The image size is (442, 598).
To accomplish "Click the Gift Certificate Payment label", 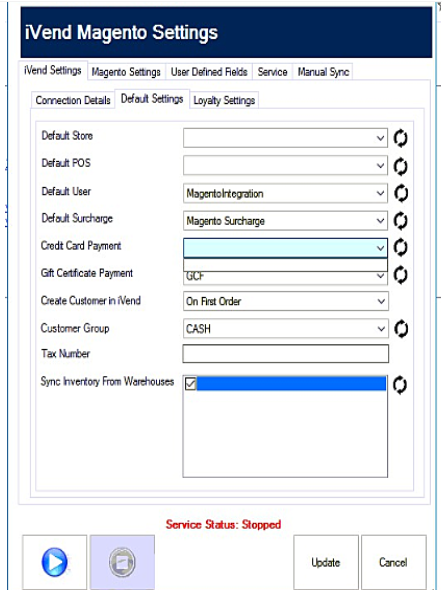I will (87, 273).
